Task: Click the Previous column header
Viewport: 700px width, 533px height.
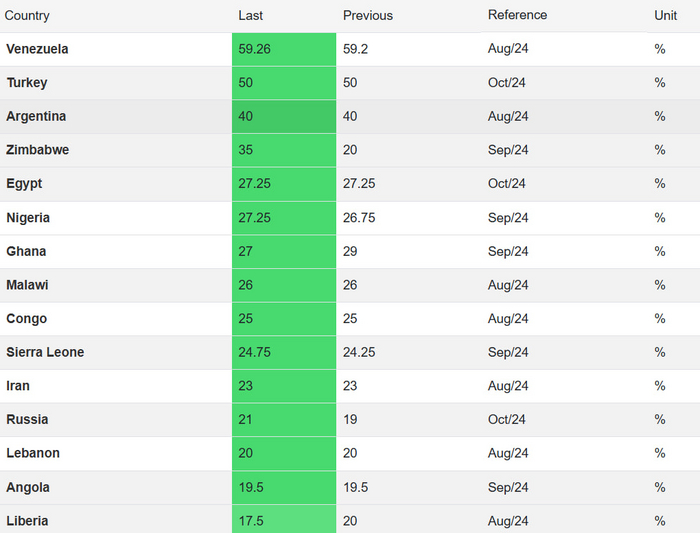Action: tap(368, 16)
